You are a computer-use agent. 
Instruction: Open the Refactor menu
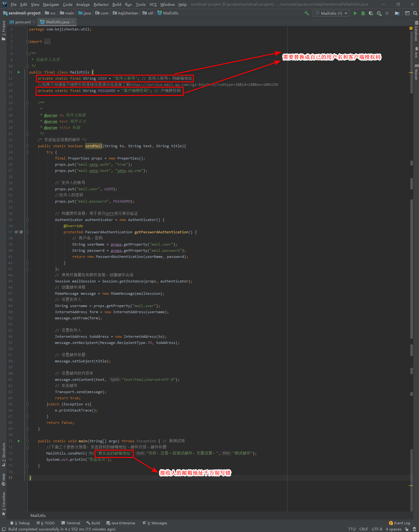pyautogui.click(x=101, y=4)
